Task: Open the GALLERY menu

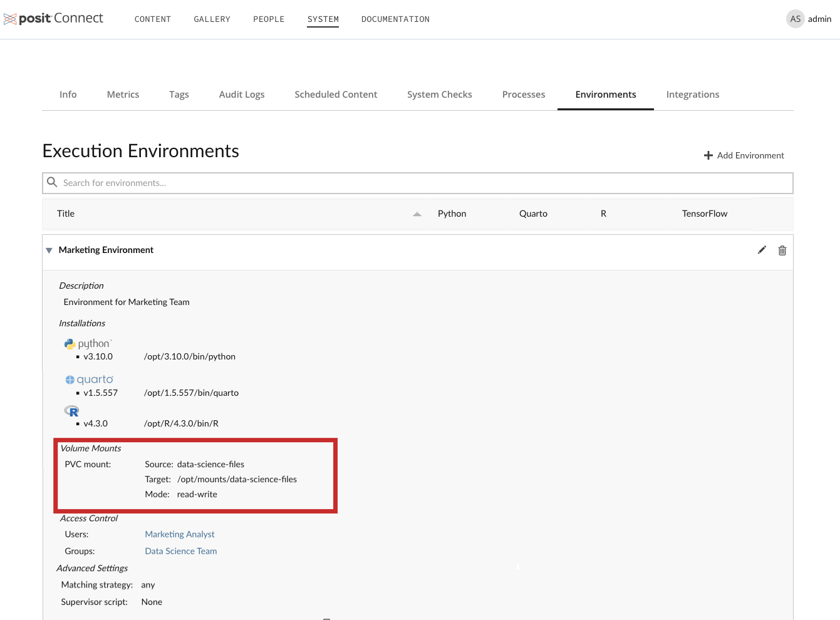Action: 212,19
